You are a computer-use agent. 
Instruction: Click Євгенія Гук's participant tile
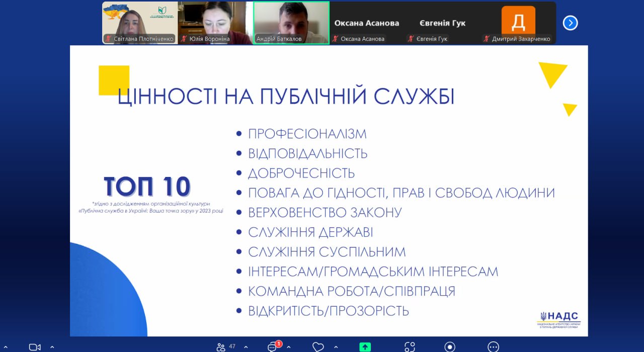pos(442,23)
